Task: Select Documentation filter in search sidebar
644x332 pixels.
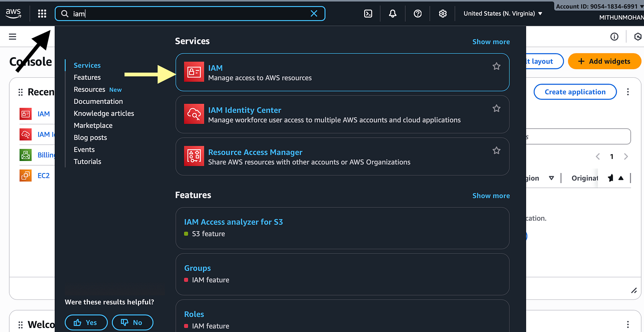Action: pos(98,101)
